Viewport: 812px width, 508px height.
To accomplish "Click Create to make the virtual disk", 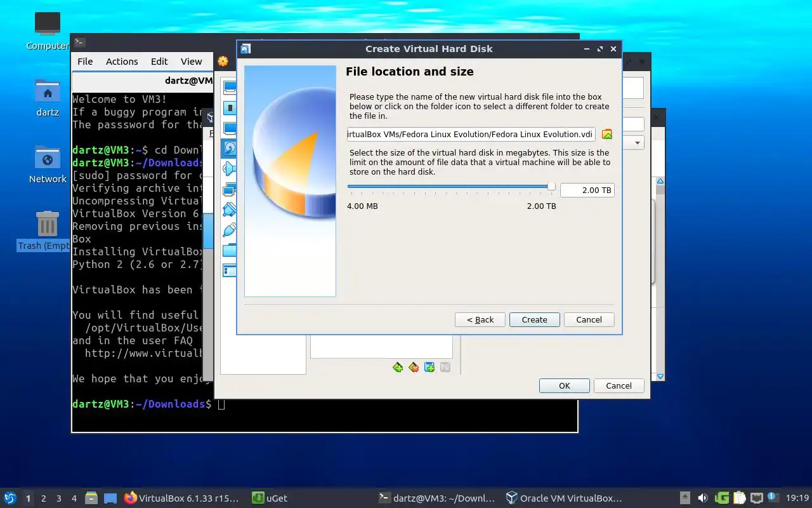I will click(x=534, y=319).
